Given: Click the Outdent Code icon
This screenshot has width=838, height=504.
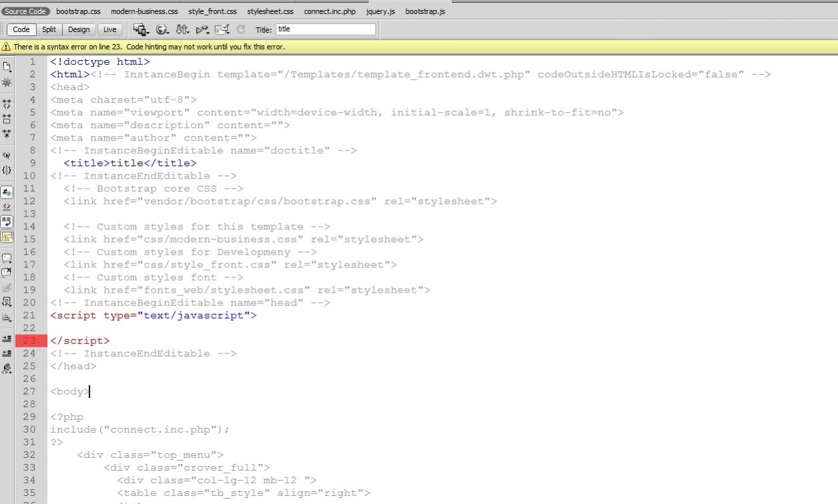Looking at the screenshot, I should 7,353.
